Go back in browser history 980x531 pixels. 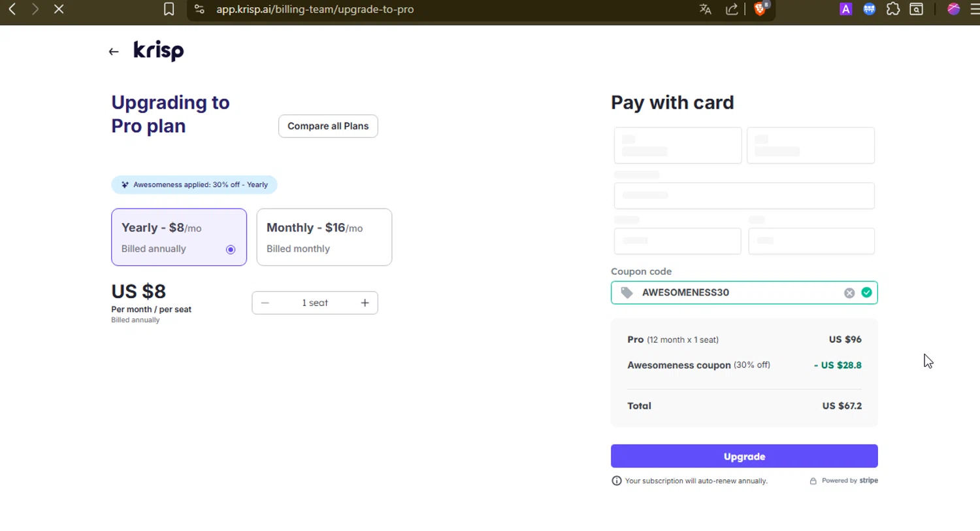point(12,9)
